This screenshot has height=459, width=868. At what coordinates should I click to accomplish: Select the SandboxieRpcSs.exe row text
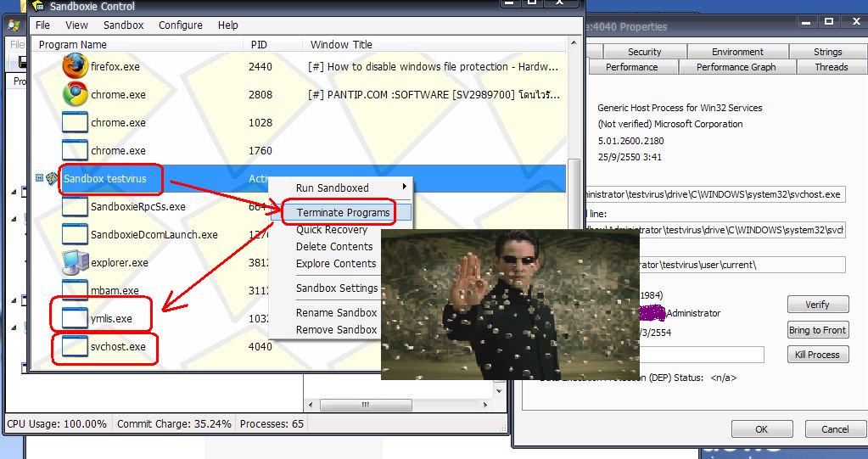137,207
